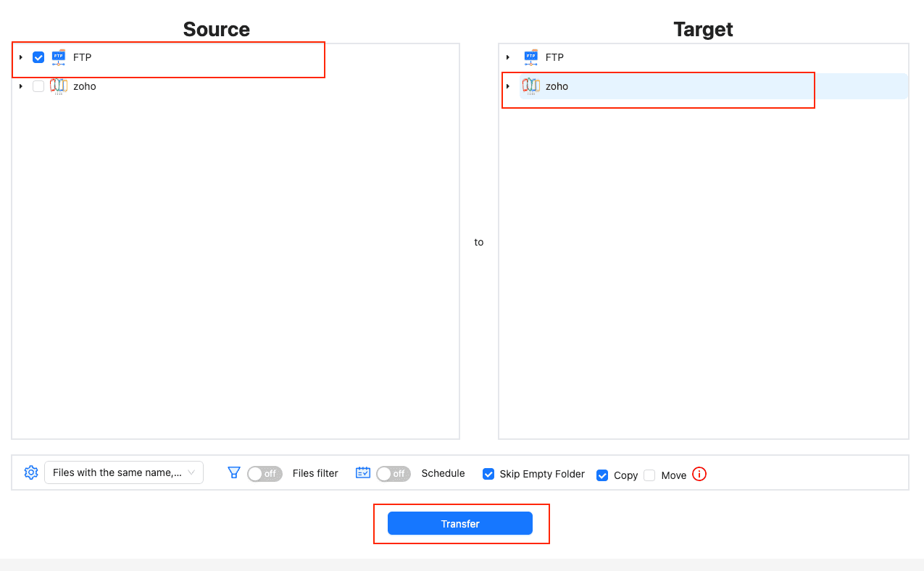924x571 pixels.
Task: Enable the Move option
Action: click(649, 475)
